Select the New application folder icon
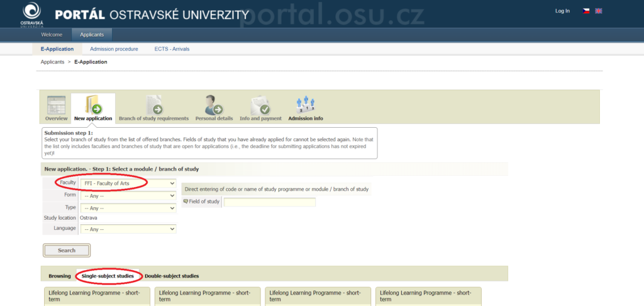This screenshot has width=644, height=306. (93, 104)
